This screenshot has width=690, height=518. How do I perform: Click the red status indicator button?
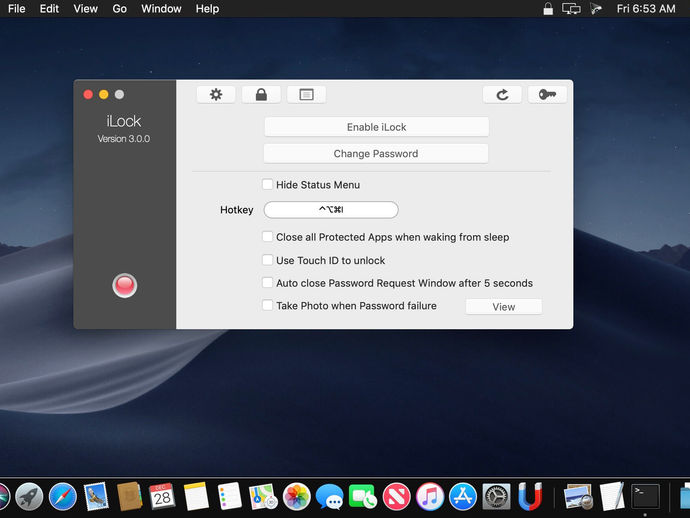tap(125, 286)
